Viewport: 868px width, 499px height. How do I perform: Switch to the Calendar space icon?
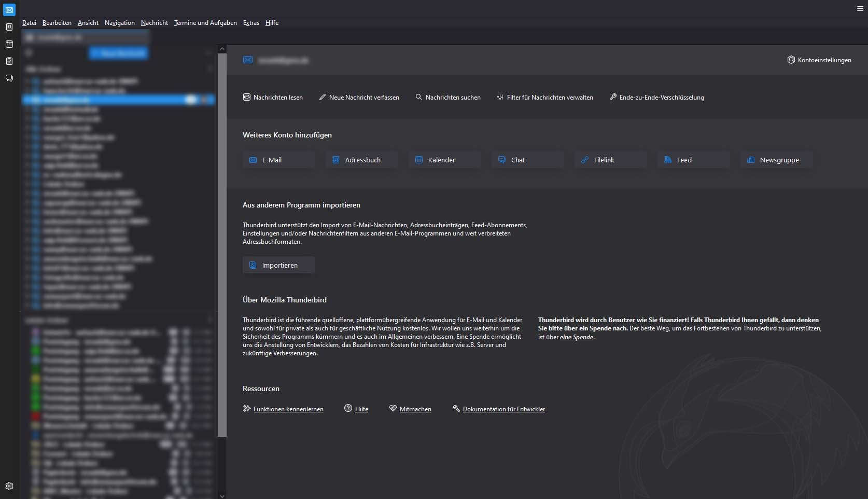tap(9, 44)
